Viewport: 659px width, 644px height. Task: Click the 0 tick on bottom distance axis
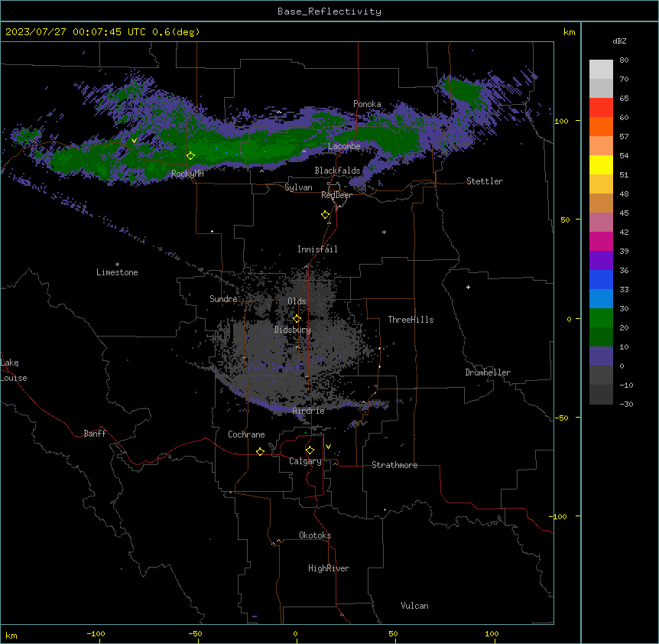[x=295, y=633]
